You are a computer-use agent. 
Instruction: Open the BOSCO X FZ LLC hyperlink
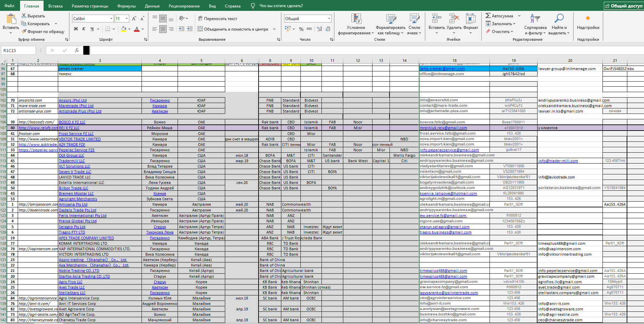click(72, 122)
